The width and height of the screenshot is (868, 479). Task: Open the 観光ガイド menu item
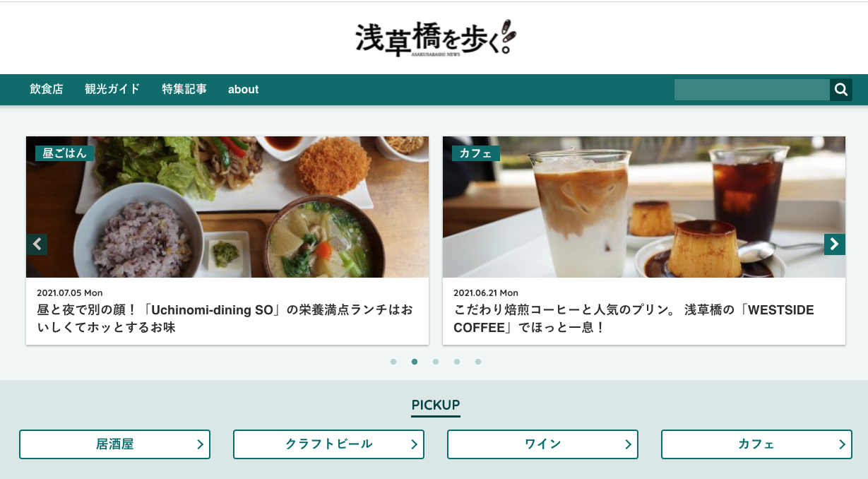112,89
